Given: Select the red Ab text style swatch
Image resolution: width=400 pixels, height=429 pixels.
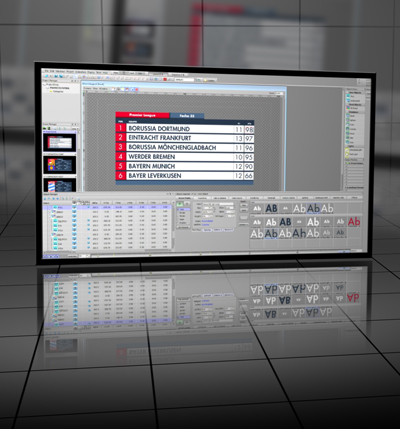Looking at the screenshot, I should coord(354,222).
